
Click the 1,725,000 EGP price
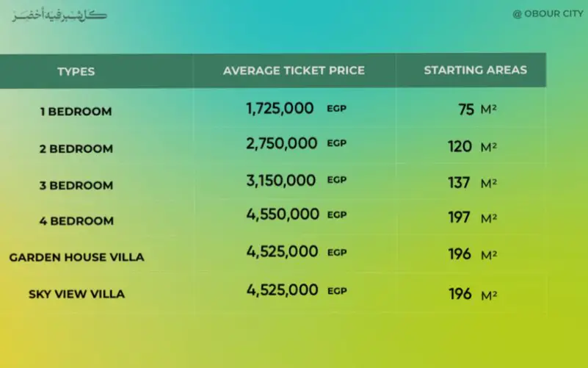pos(296,109)
